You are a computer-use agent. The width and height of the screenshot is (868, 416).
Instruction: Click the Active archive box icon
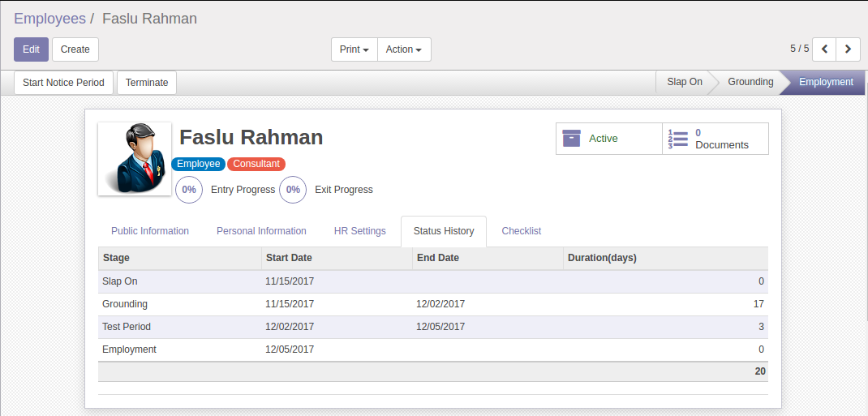click(x=571, y=139)
